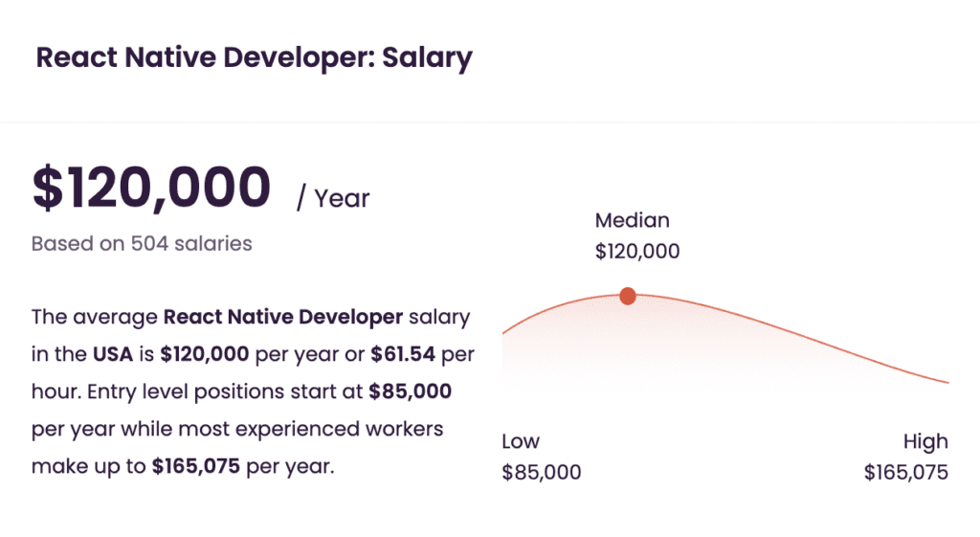Click bold '$61.54' hourly rate text

point(403,354)
